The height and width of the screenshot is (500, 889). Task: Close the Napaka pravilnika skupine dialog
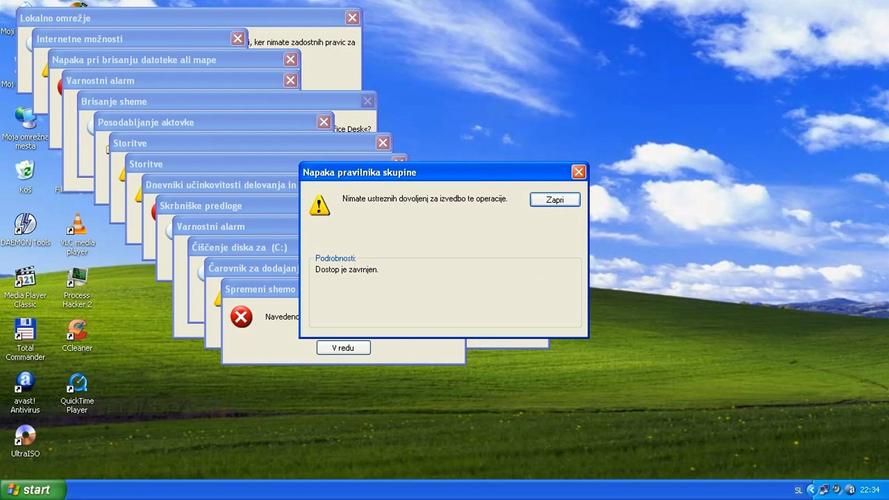(578, 172)
